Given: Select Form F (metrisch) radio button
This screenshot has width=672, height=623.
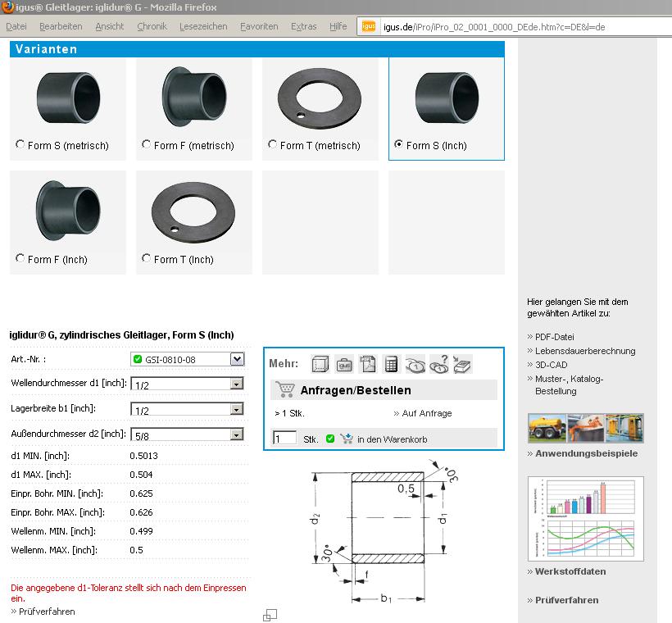Looking at the screenshot, I should 146,144.
